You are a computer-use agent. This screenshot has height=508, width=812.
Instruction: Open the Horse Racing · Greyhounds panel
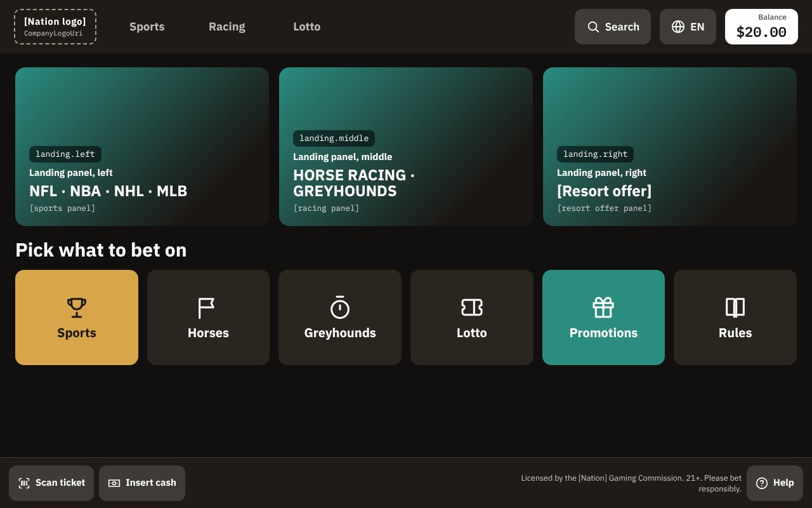click(406, 147)
